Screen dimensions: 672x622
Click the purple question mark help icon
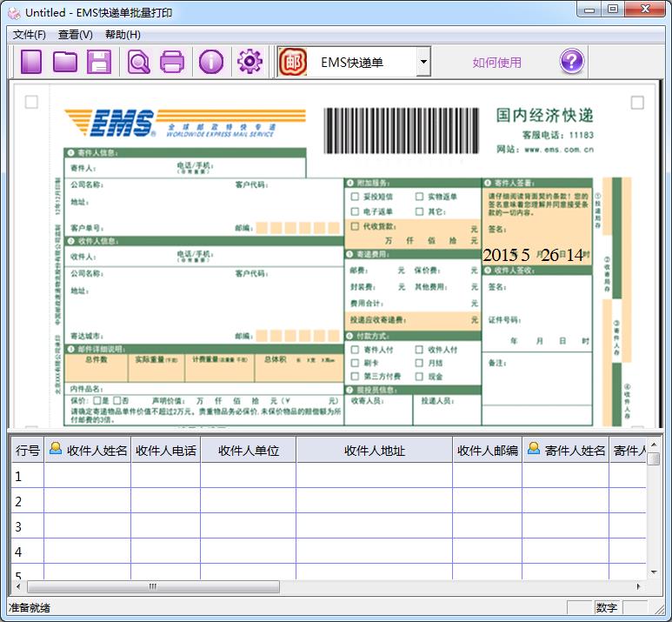[572, 62]
